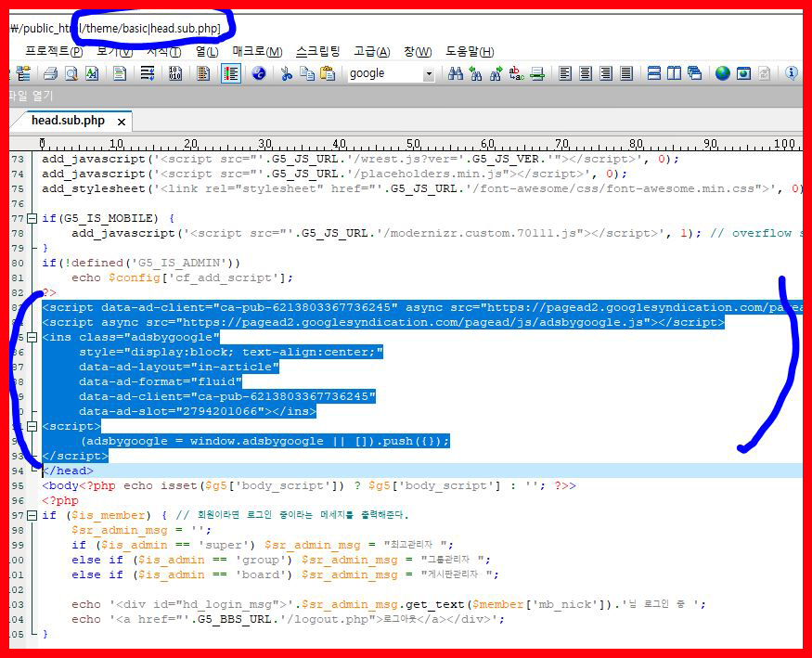Click the Cut scissors icon

point(287,73)
